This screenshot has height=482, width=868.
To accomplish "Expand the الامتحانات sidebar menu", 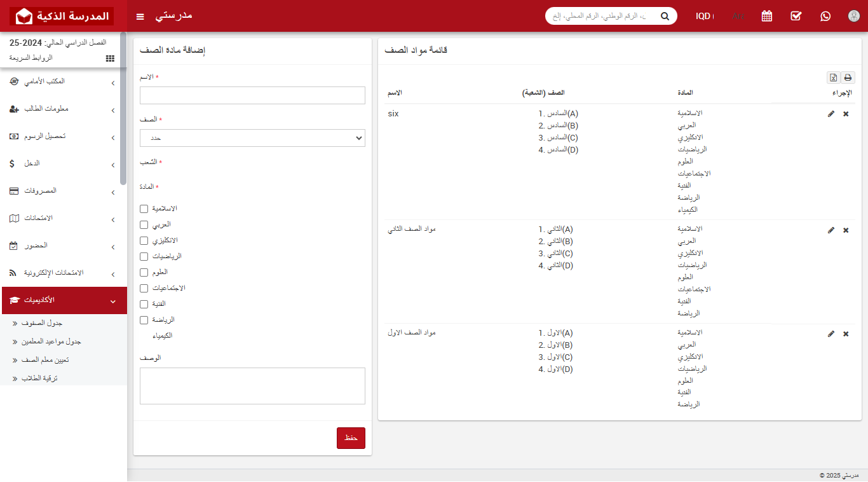I will (x=64, y=218).
